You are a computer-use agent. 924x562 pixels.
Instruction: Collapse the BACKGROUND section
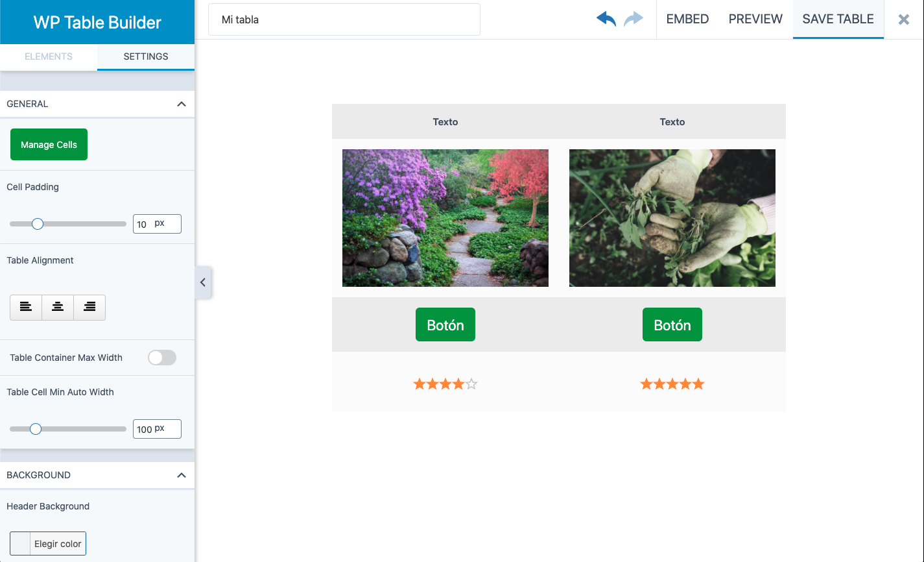tap(181, 474)
